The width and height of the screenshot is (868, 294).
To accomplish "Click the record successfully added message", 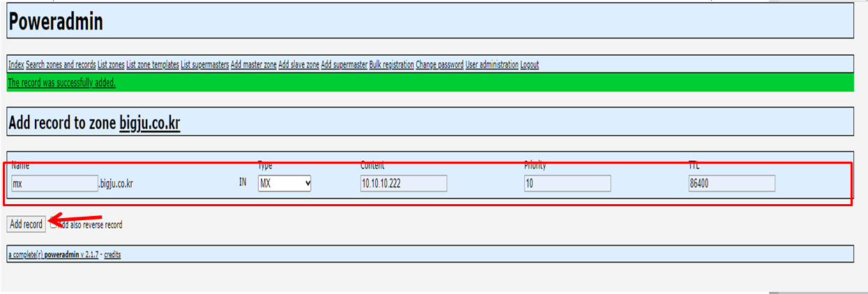I will 61,83.
